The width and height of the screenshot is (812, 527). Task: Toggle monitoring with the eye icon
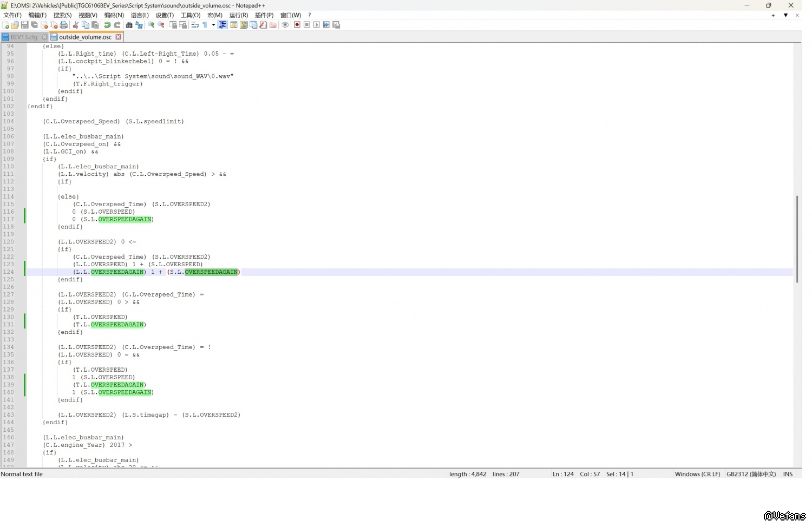click(285, 25)
